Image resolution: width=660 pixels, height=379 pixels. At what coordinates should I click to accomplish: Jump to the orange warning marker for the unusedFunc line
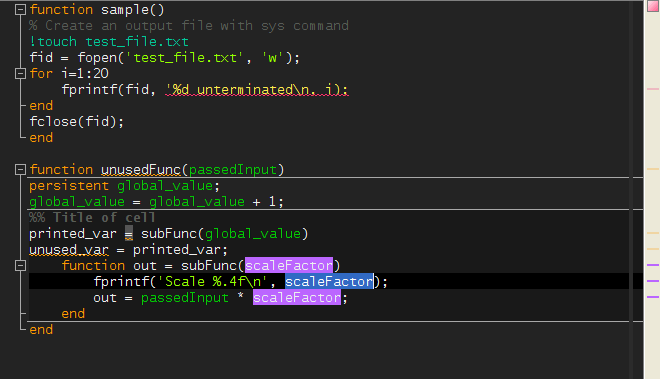click(653, 169)
